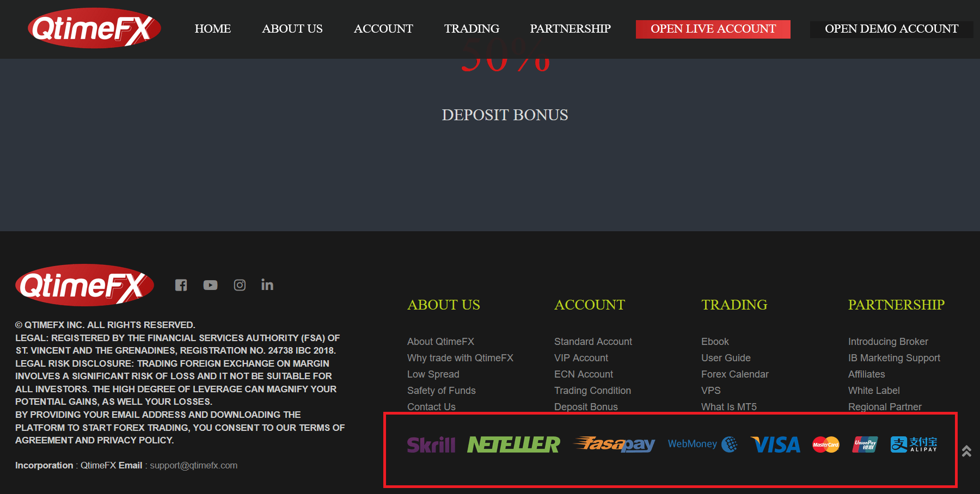Image resolution: width=980 pixels, height=494 pixels.
Task: Open the Affiliates link
Action: coord(866,374)
